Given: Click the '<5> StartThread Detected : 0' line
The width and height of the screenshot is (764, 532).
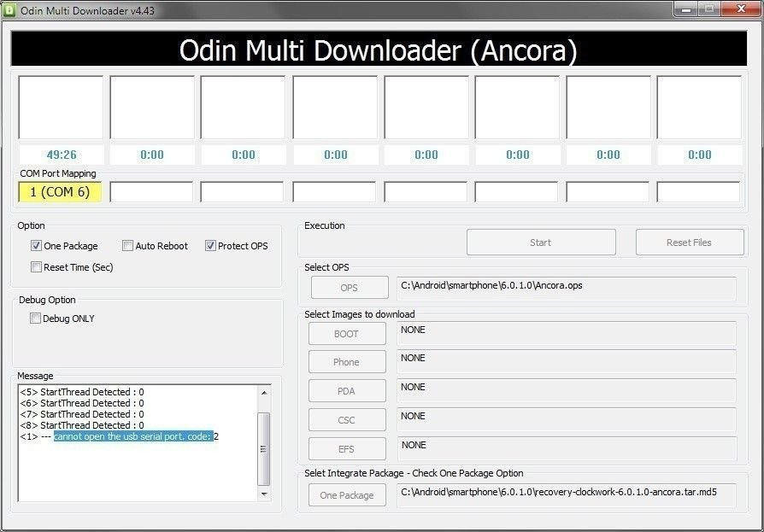Looking at the screenshot, I should pos(82,392).
